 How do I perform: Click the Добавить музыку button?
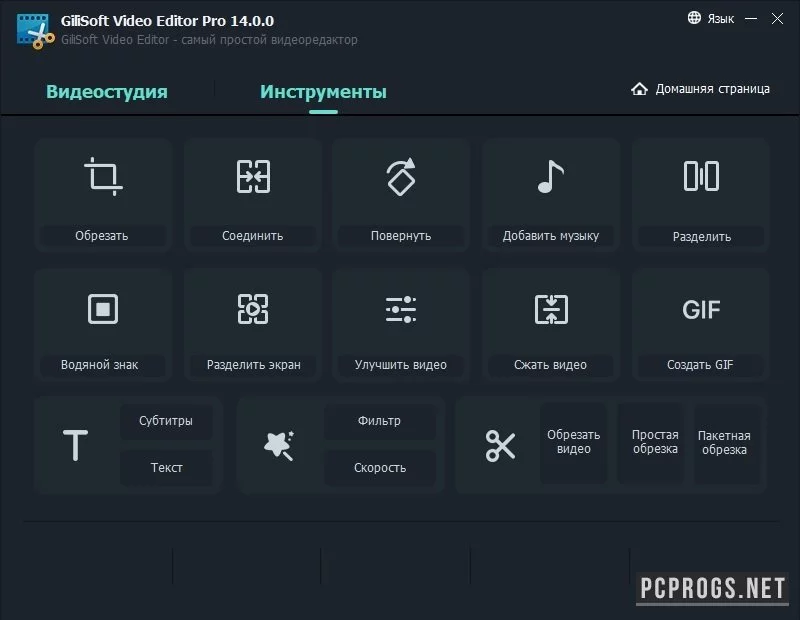[x=551, y=236]
